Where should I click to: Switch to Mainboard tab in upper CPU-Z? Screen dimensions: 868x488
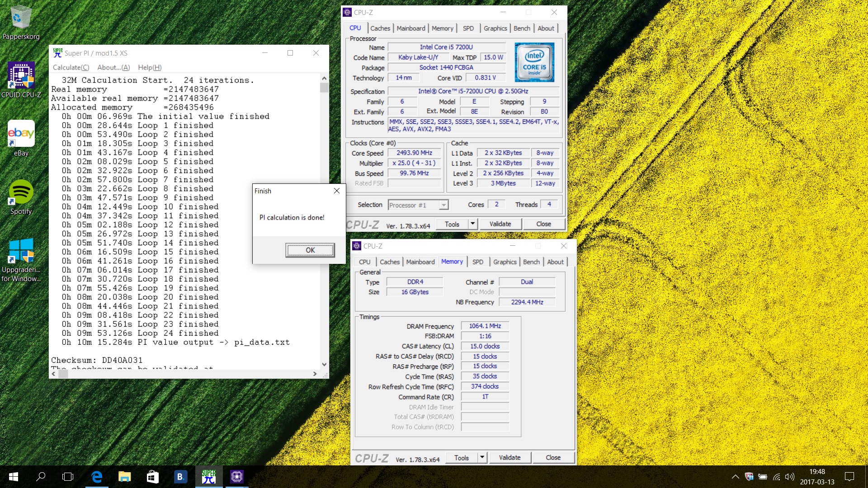coord(411,28)
